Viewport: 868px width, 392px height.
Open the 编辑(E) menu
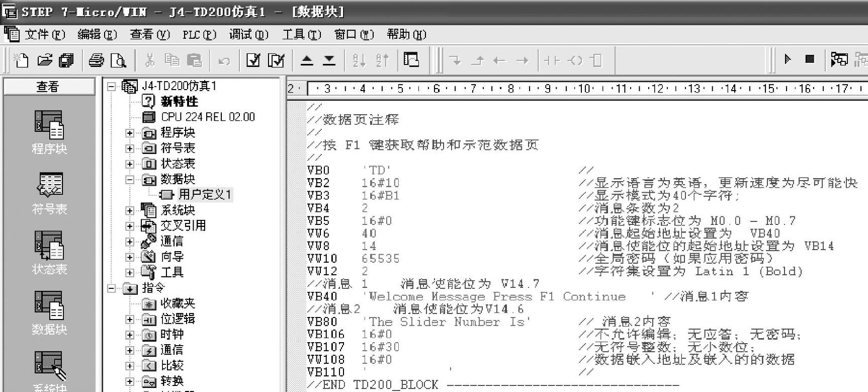click(x=97, y=34)
